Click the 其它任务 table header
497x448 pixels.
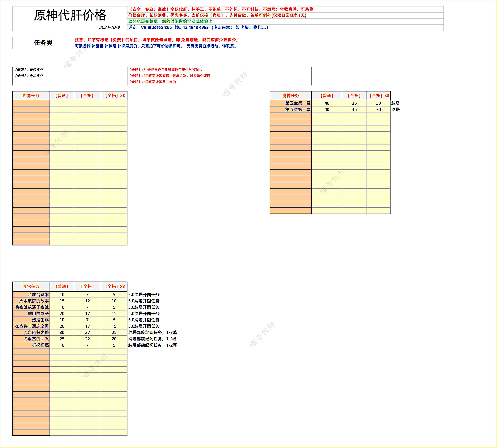tap(31, 286)
